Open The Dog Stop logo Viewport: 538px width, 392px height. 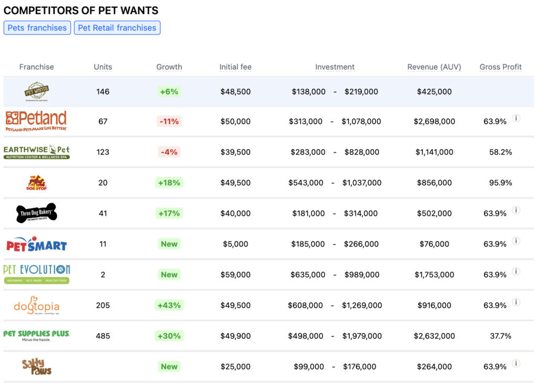point(37,183)
